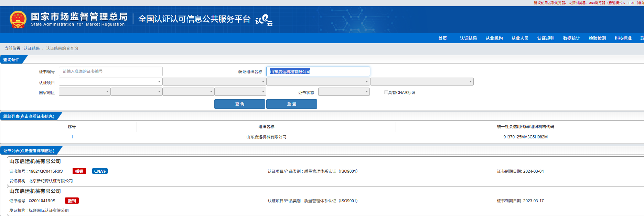Screen dimensions: 644x216
Task: Open the fourth 国家地区 dropdown
Action: coord(240,92)
